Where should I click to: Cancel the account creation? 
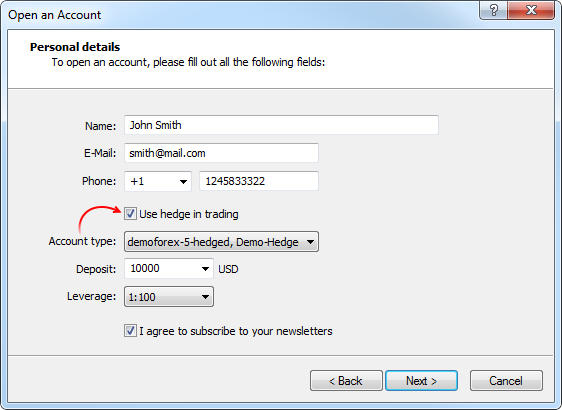(506, 381)
